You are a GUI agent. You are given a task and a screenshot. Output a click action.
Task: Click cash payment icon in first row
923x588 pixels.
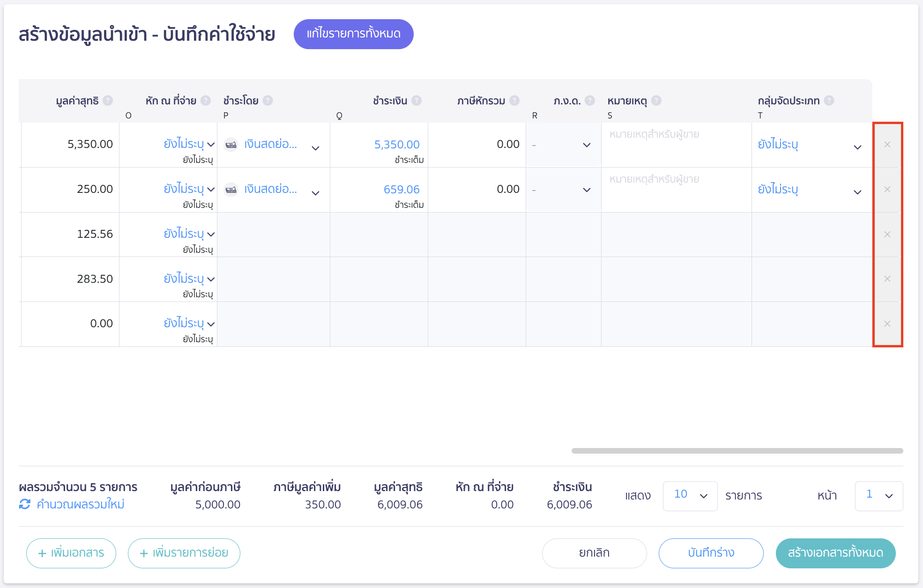pos(231,145)
